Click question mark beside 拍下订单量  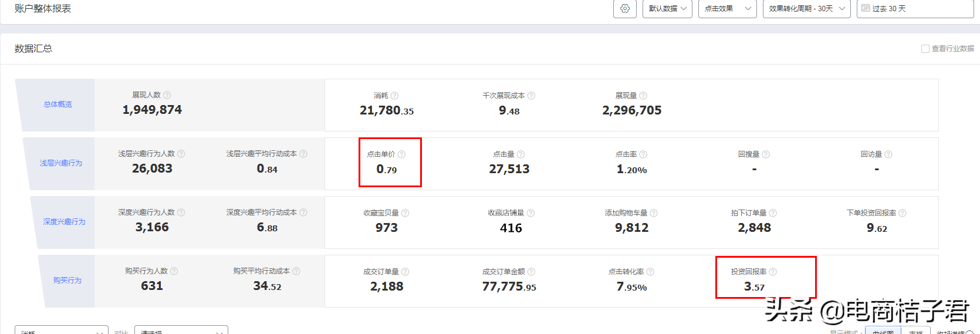(773, 213)
